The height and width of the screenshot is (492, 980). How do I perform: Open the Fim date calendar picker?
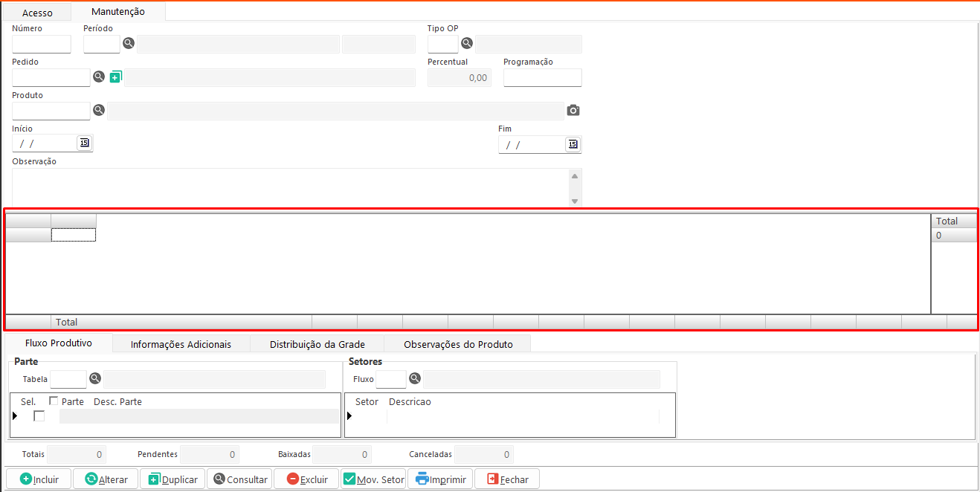point(572,144)
